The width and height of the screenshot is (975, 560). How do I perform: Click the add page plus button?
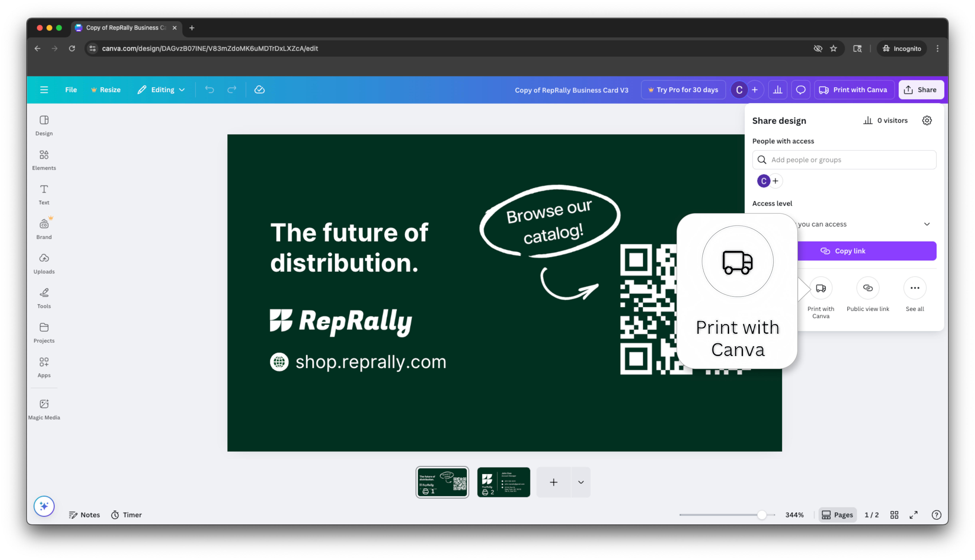coord(553,482)
